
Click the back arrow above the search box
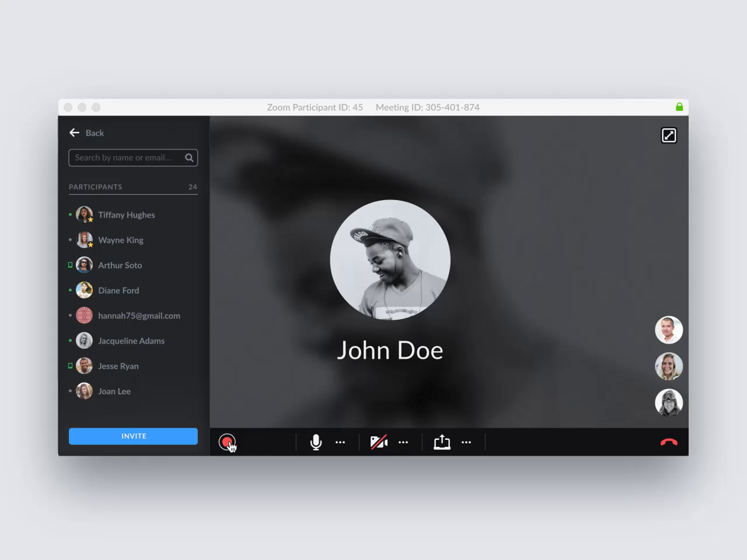click(75, 132)
